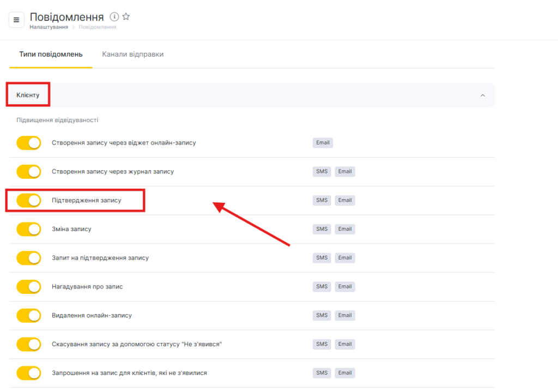Image resolution: width=558 pixels, height=392 pixels.
Task: Click Email tag for Зміна запису
Action: pos(344,229)
